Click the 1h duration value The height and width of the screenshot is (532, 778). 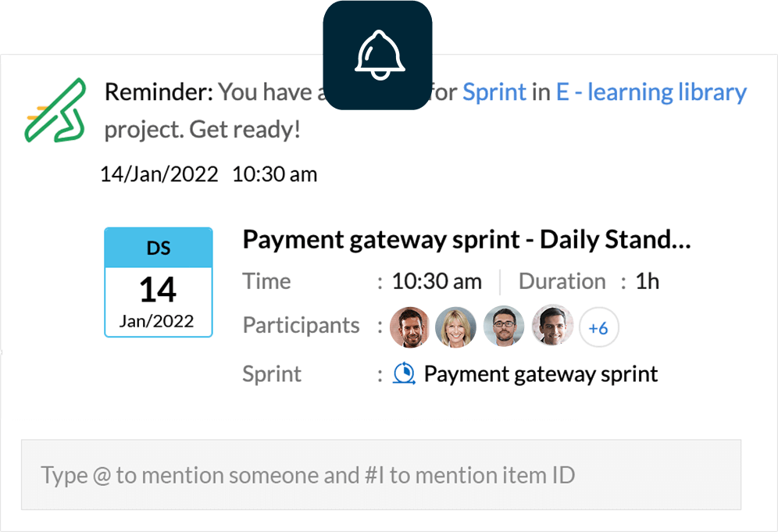[647, 281]
